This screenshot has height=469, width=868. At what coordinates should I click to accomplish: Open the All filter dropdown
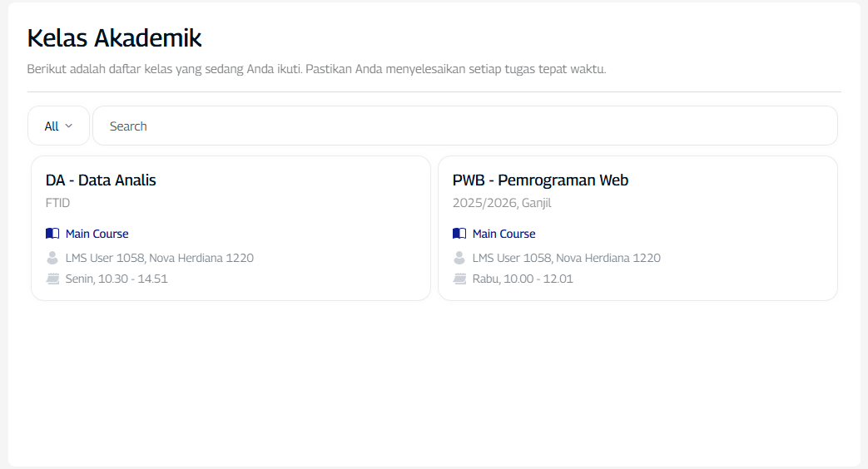(x=58, y=126)
